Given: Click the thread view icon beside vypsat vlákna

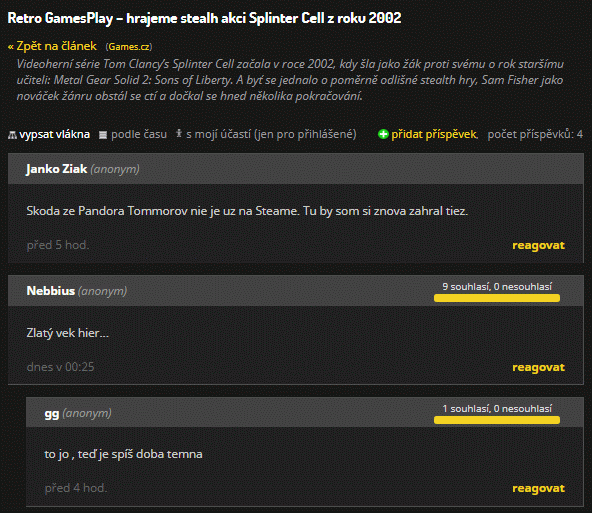Looking at the screenshot, I should (12, 135).
